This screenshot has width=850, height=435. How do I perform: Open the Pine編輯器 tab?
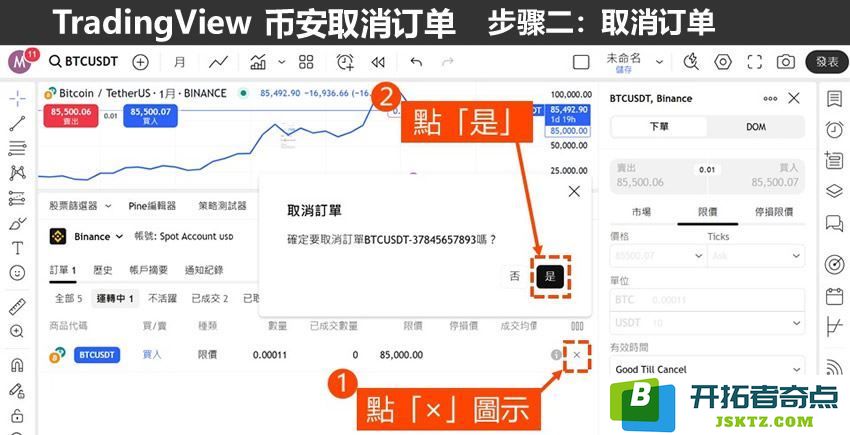pos(152,206)
